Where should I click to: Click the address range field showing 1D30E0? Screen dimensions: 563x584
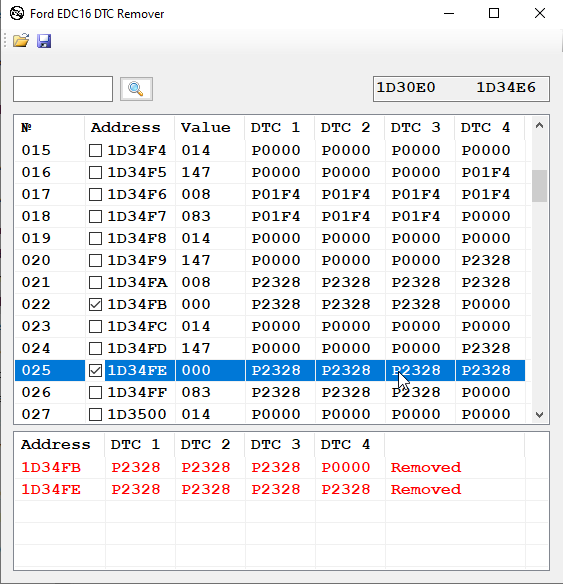(x=461, y=89)
